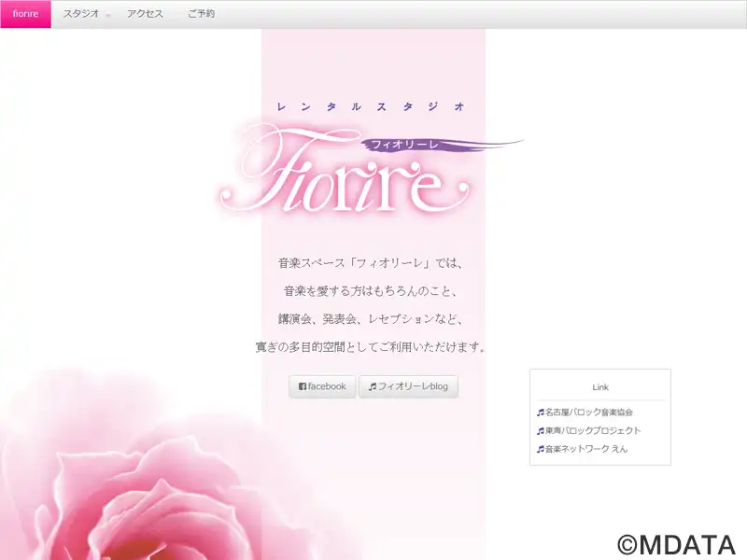The image size is (747, 560).
Task: Click the Link panel heading
Action: [x=600, y=386]
